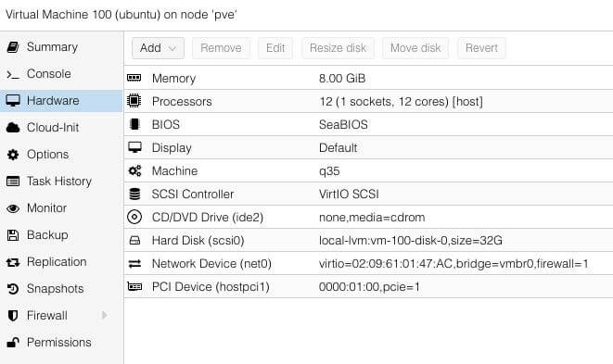Click the Console terminal prompt icon
The height and width of the screenshot is (364, 613).
(13, 74)
